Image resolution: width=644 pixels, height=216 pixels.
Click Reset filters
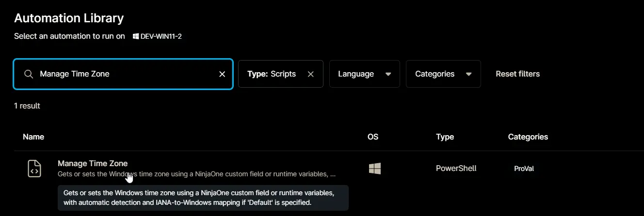(517, 74)
